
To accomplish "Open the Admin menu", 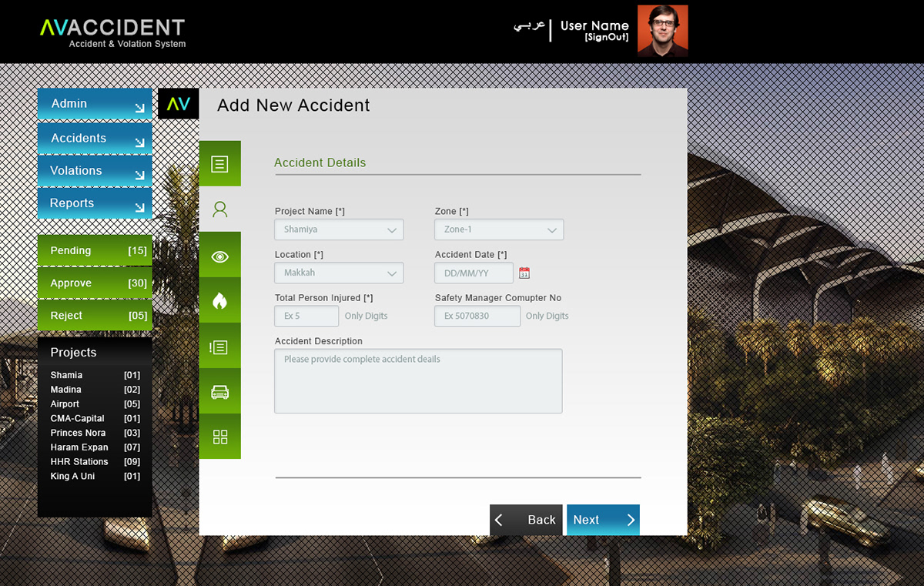I will [95, 104].
